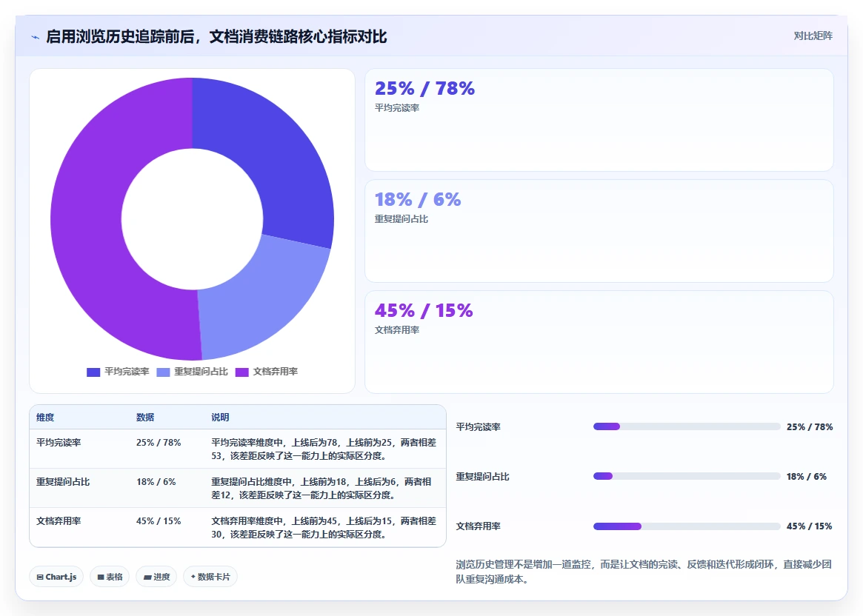
Task: Click the 文档弃用率 progress bar
Action: pyautogui.click(x=687, y=526)
